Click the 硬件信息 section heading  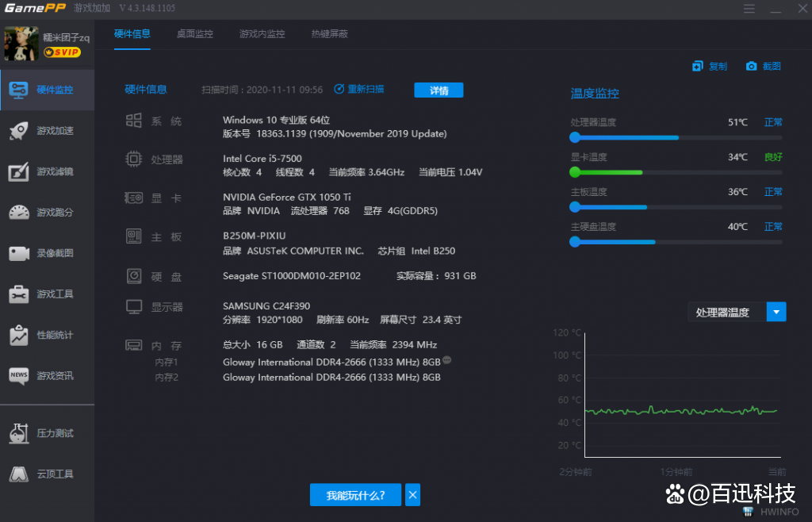pos(146,90)
